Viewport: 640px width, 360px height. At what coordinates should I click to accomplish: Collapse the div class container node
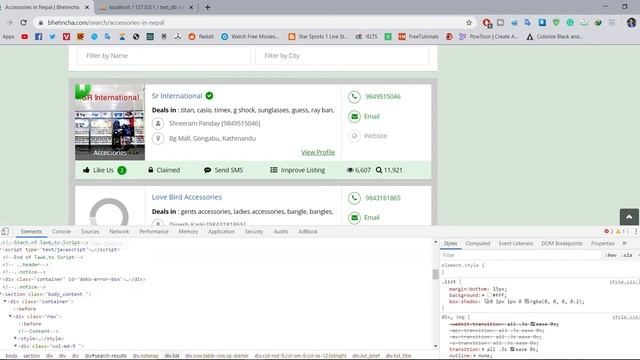point(5,302)
